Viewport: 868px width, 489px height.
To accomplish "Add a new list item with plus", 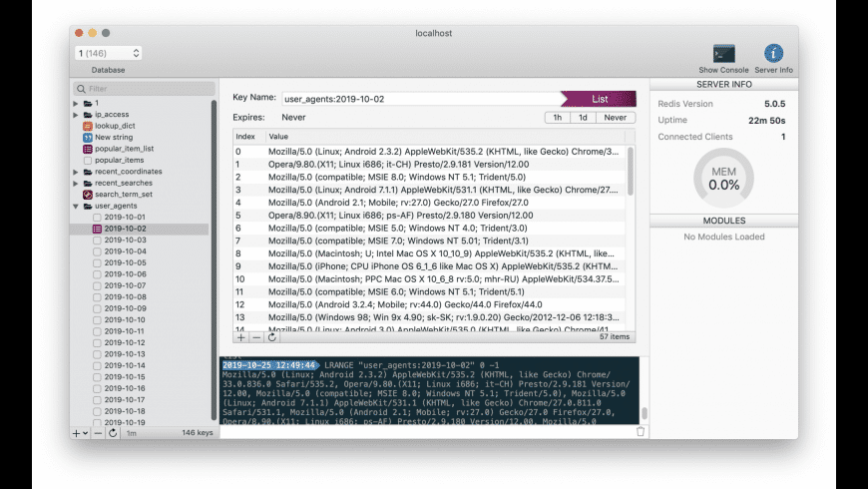I will pos(240,337).
